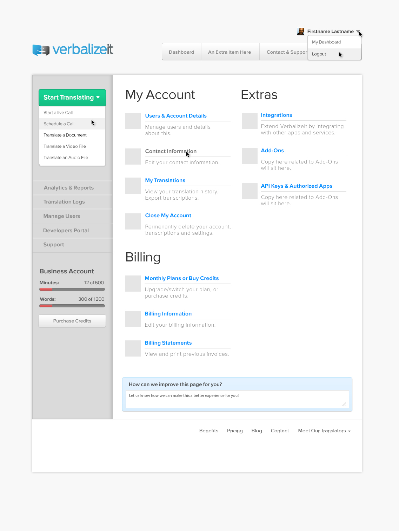Click the Monthly Plans placeholder icon
This screenshot has height=532, width=399.
coord(133,284)
